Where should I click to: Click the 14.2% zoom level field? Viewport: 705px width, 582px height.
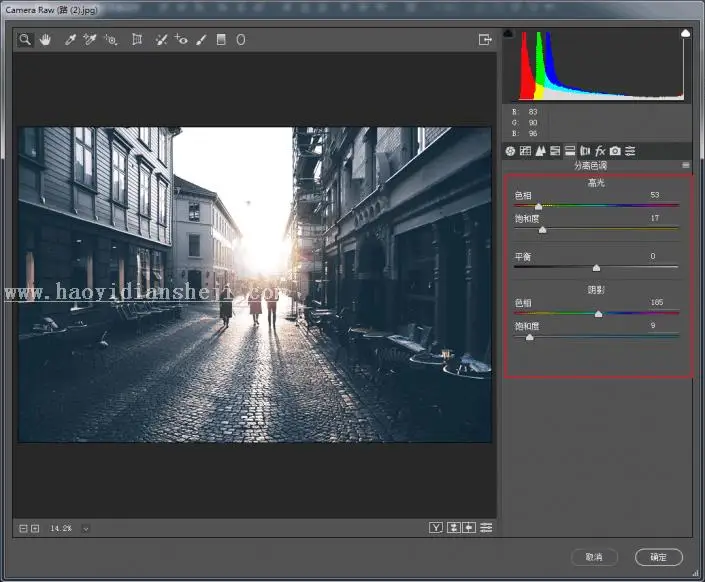(61, 528)
